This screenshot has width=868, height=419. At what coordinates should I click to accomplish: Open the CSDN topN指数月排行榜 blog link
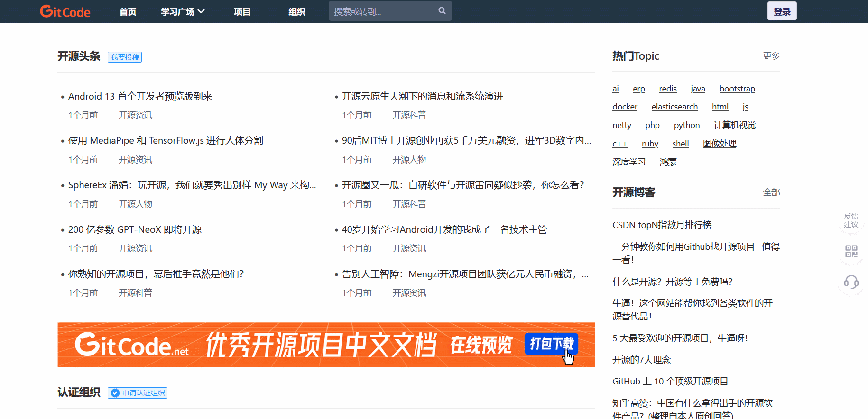point(662,225)
